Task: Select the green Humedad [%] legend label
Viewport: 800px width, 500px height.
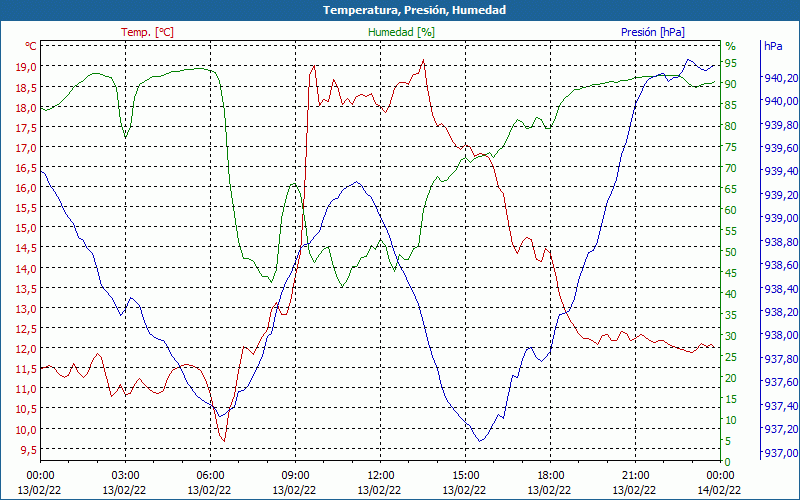Action: click(x=402, y=32)
